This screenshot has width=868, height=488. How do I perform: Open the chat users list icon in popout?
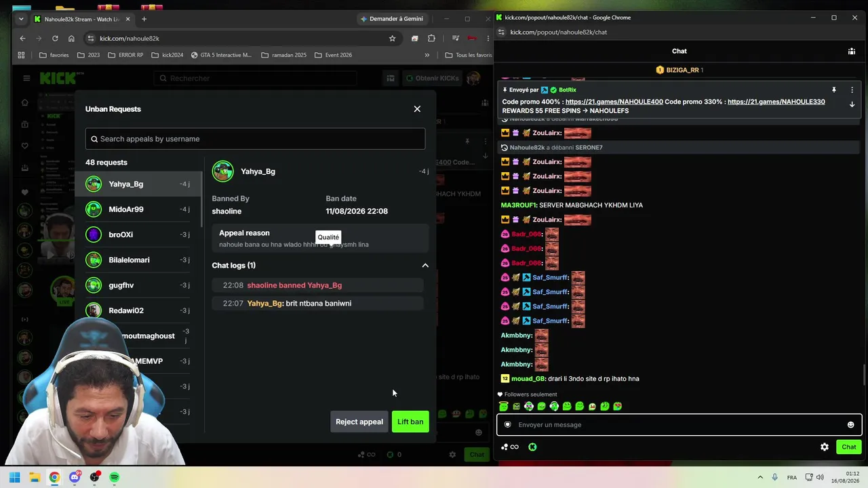click(852, 51)
